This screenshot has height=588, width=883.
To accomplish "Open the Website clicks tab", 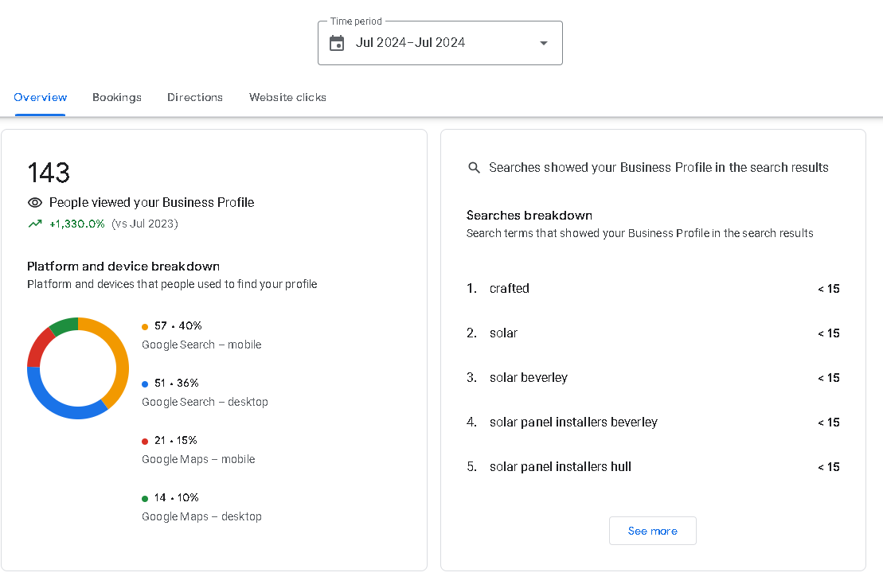I will (x=287, y=97).
